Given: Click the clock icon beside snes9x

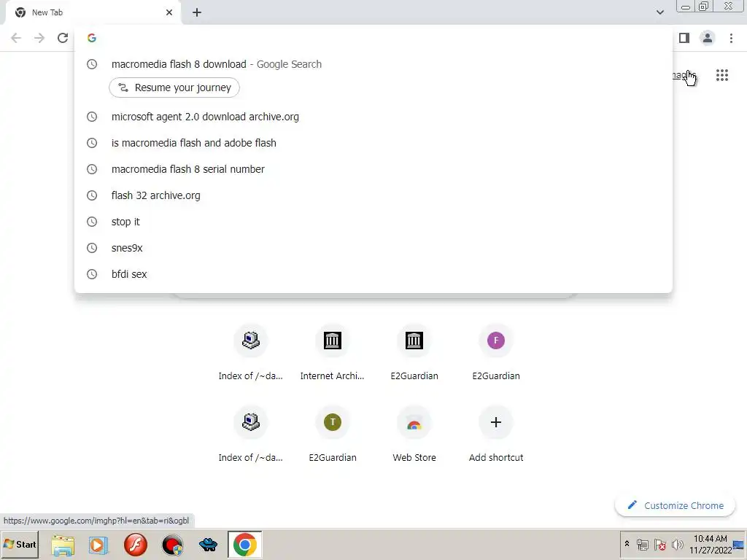Looking at the screenshot, I should point(92,248).
